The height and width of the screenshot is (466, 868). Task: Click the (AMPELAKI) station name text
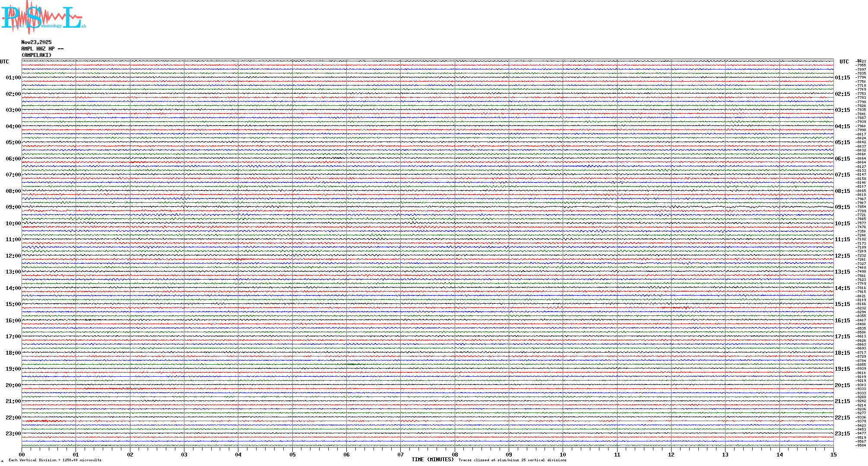pos(36,55)
